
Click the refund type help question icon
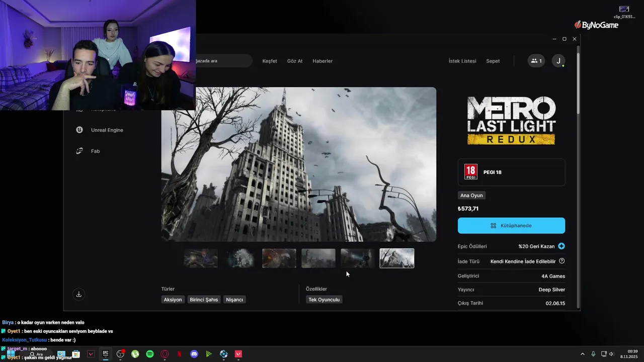coord(561,261)
